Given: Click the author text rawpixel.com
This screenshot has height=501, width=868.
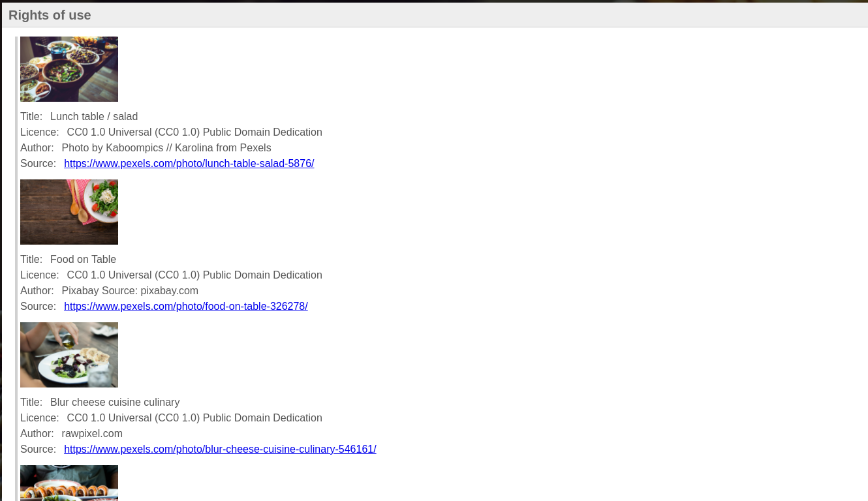Looking at the screenshot, I should pos(92,433).
